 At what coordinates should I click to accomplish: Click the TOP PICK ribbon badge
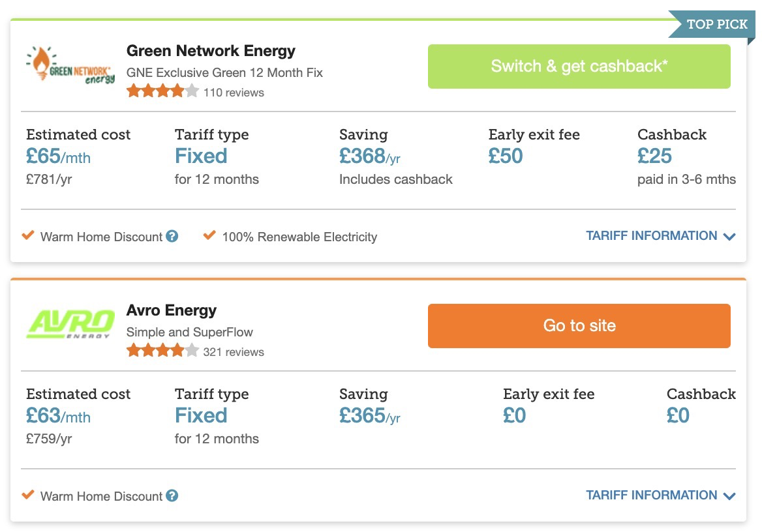click(716, 25)
